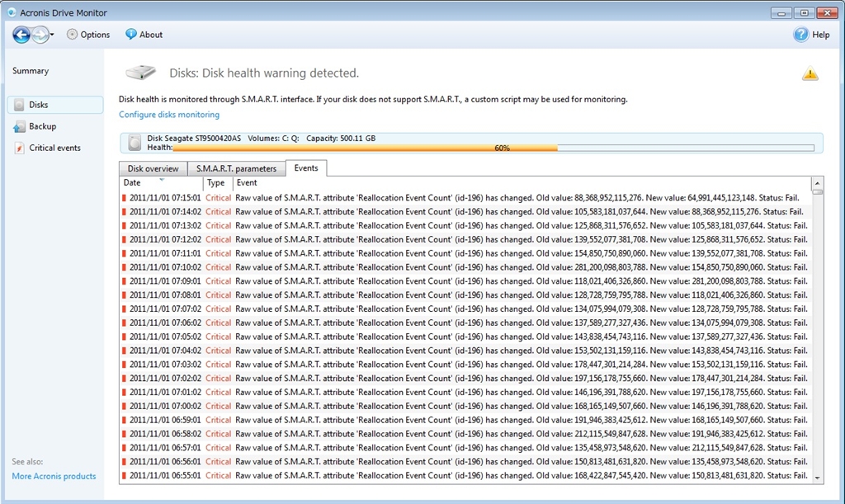Viewport: 845px width, 504px height.
Task: Click Configure disks monitoring link
Action: (x=169, y=115)
